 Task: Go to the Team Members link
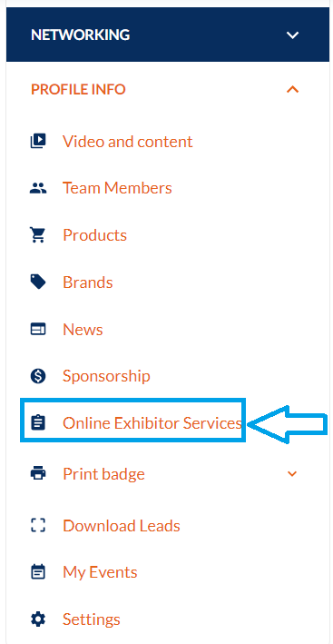pos(117,188)
